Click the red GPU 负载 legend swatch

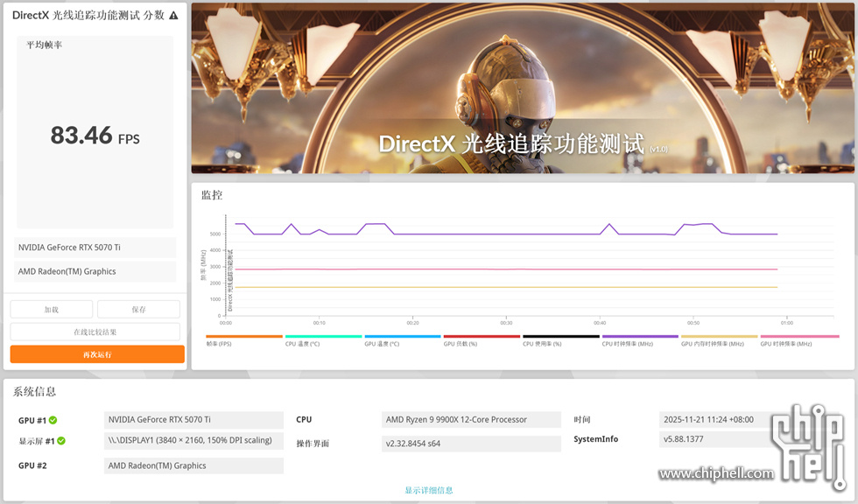(482, 337)
